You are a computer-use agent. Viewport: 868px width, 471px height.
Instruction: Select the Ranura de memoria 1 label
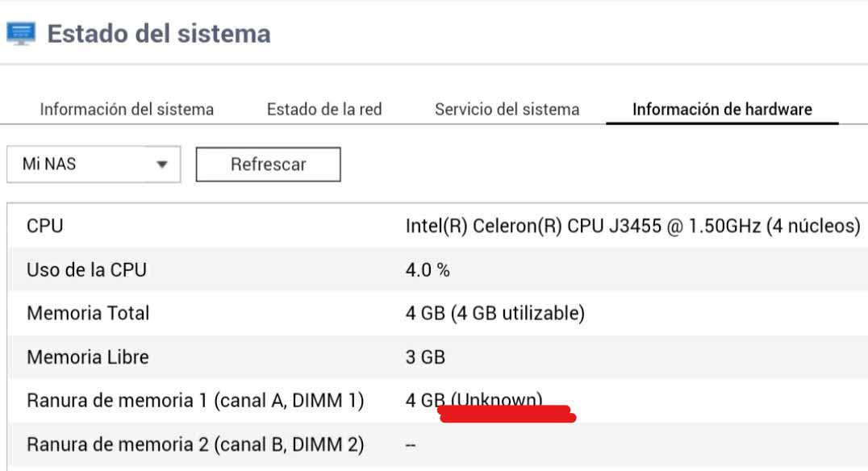tap(195, 400)
